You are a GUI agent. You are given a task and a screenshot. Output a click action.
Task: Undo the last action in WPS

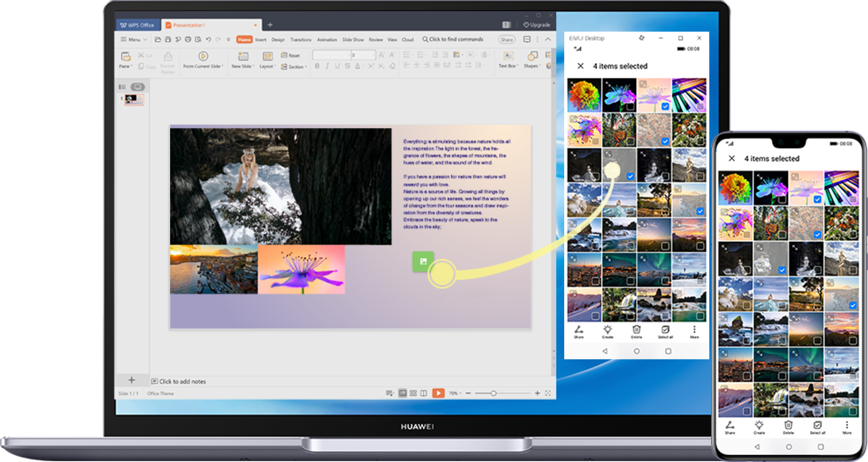[208, 39]
